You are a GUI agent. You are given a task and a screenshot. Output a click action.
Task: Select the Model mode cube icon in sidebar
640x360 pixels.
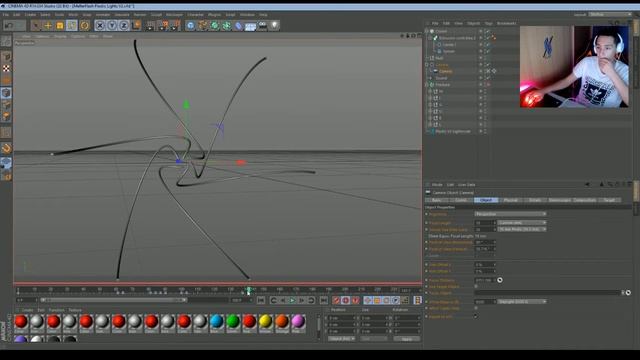[6, 57]
